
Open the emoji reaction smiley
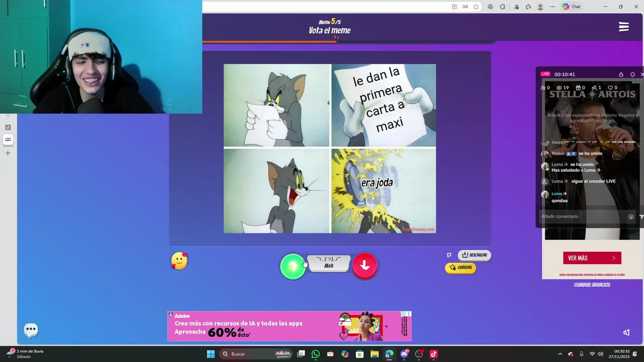179,261
